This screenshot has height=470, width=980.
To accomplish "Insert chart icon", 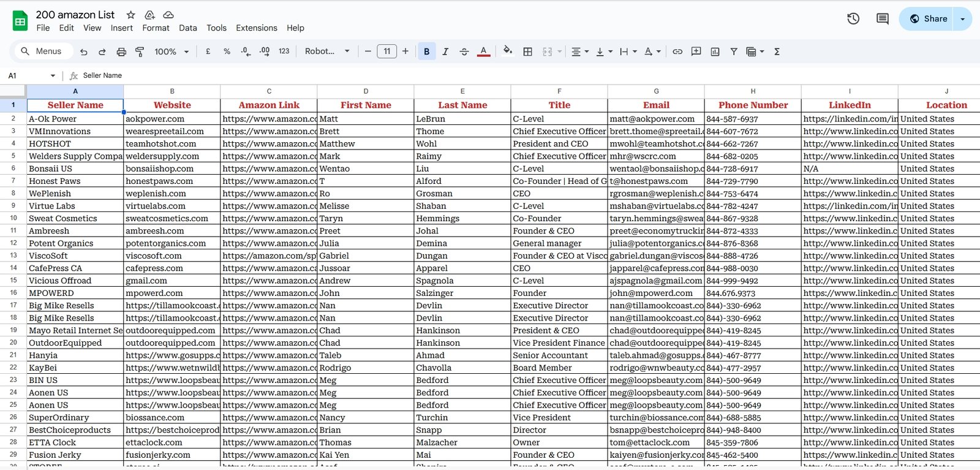I will [715, 52].
